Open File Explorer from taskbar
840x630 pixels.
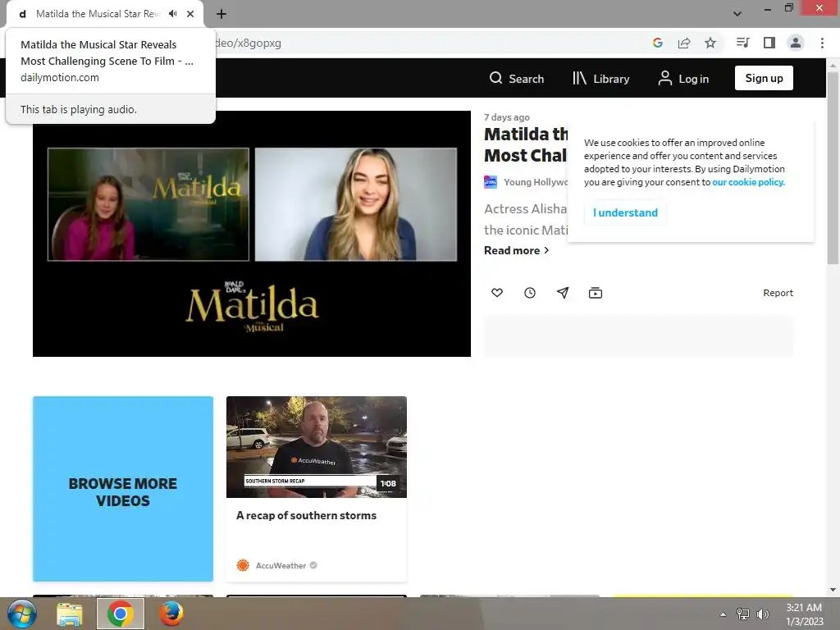(x=70, y=614)
